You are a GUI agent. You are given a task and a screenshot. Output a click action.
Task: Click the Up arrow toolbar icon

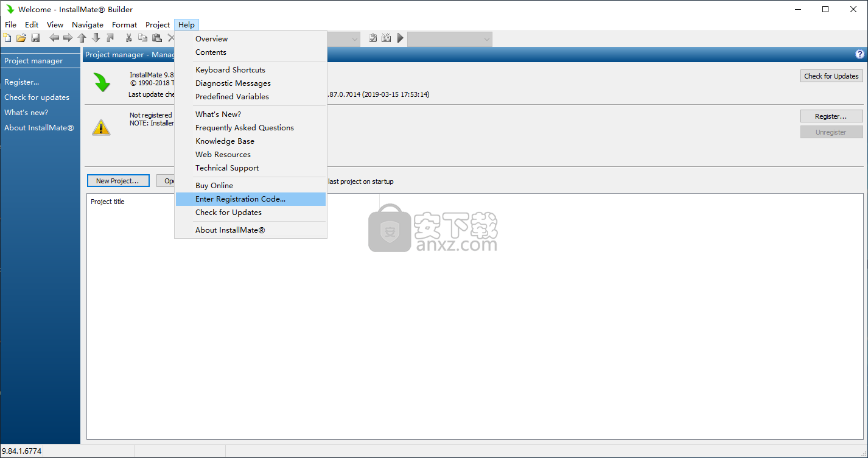(82, 38)
